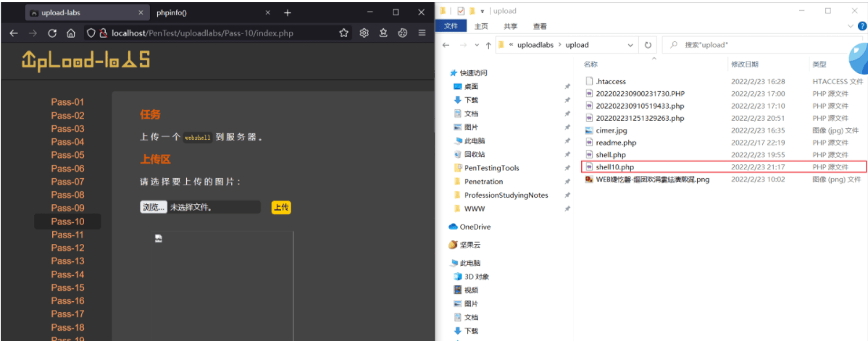The height and width of the screenshot is (341, 868).
Task: Click the yellow 上传 upload button
Action: tap(281, 208)
